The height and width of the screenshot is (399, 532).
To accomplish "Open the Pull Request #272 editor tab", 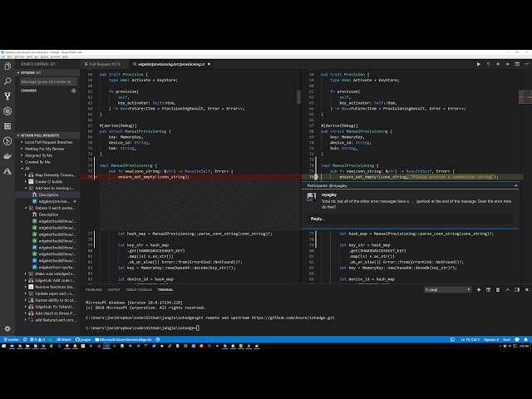I will pyautogui.click(x=103, y=64).
